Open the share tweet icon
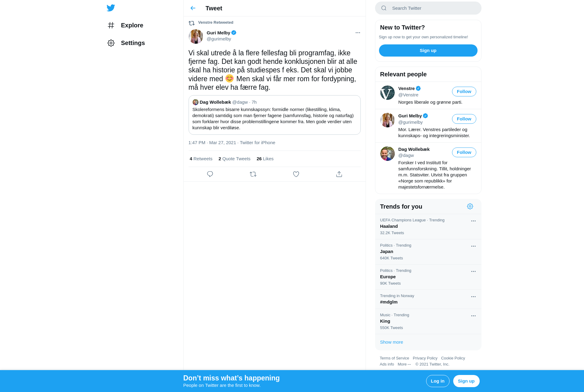584x392 pixels. pyautogui.click(x=339, y=174)
